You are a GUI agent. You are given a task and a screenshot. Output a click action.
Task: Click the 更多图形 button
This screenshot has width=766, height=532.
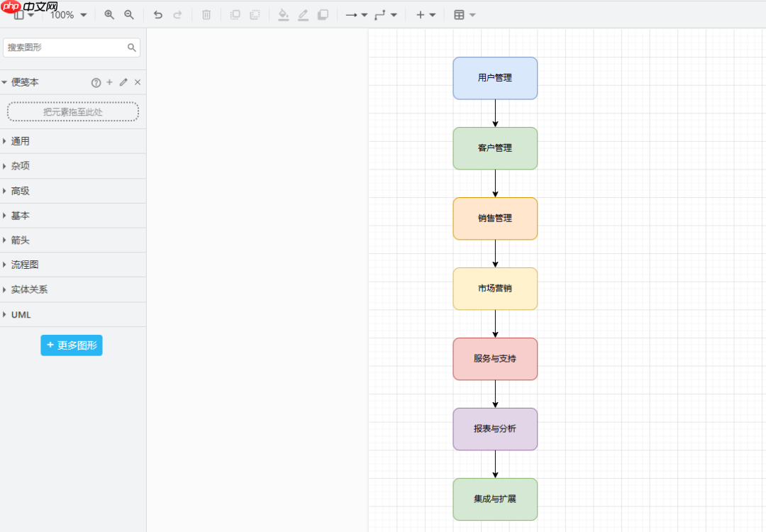(72, 345)
